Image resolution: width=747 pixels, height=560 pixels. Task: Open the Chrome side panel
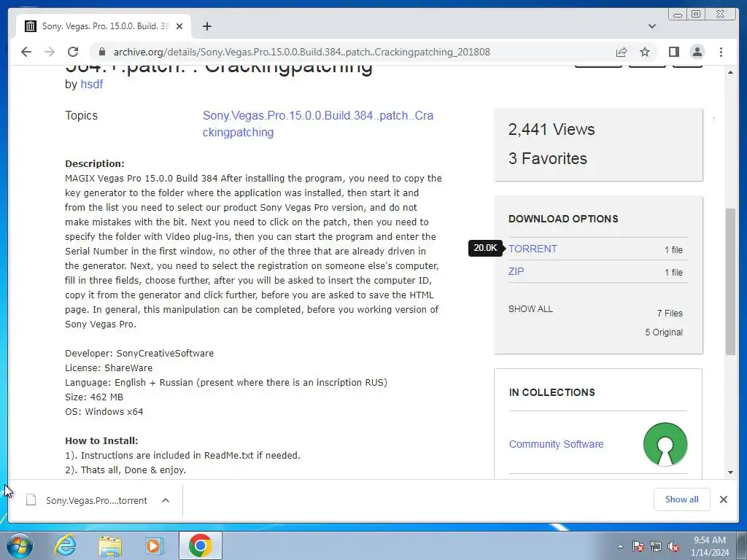coord(673,52)
